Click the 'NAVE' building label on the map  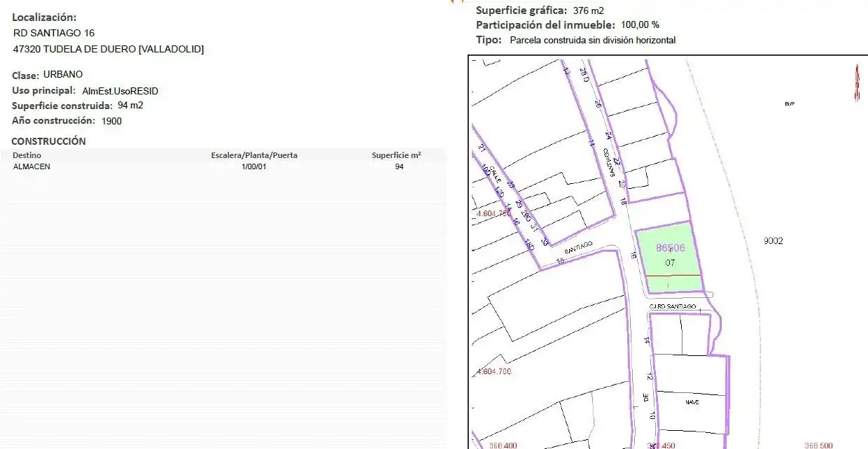[x=692, y=403]
